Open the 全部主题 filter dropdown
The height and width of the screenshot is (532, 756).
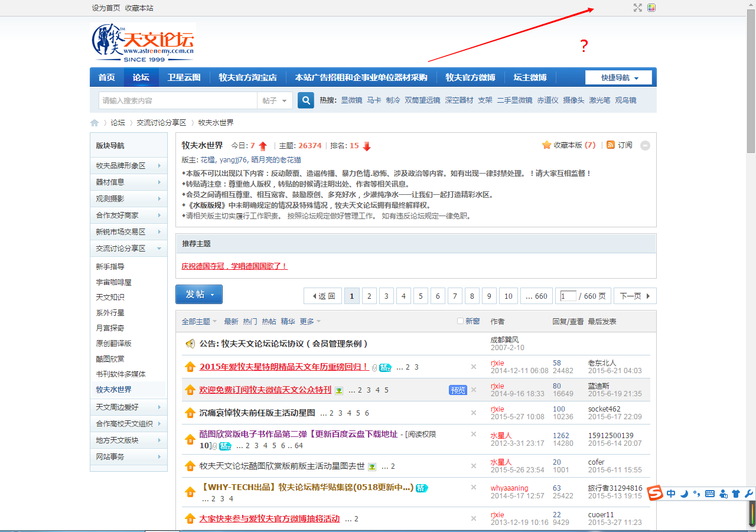(x=199, y=321)
